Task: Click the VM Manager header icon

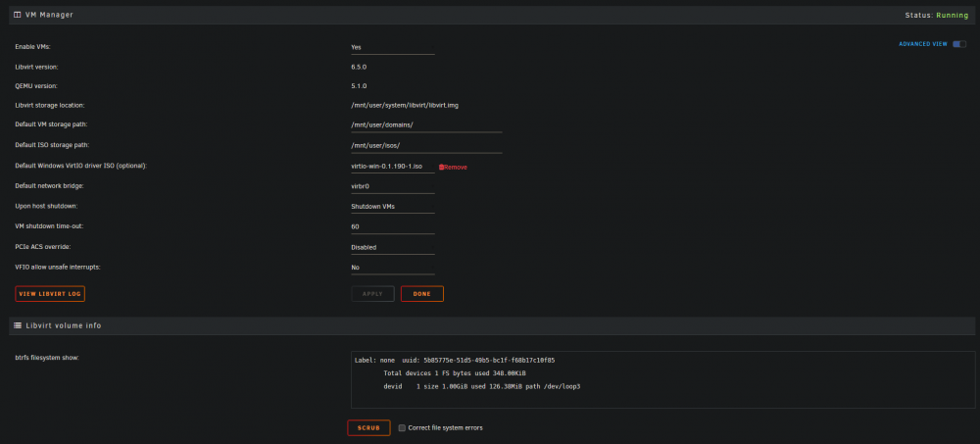Action: pos(18,15)
